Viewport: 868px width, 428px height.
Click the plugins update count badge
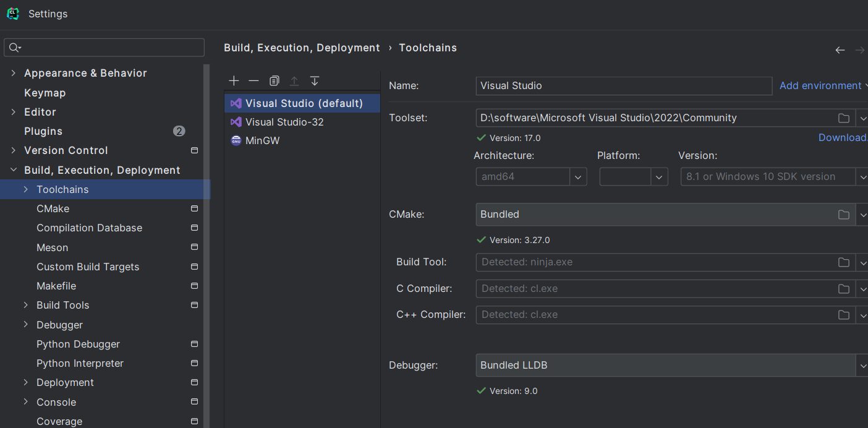179,131
